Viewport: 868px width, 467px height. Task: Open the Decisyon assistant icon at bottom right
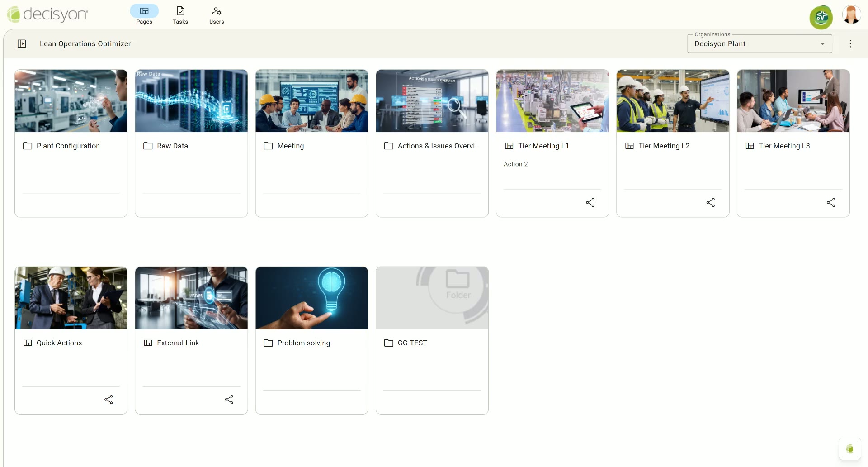[x=850, y=449]
